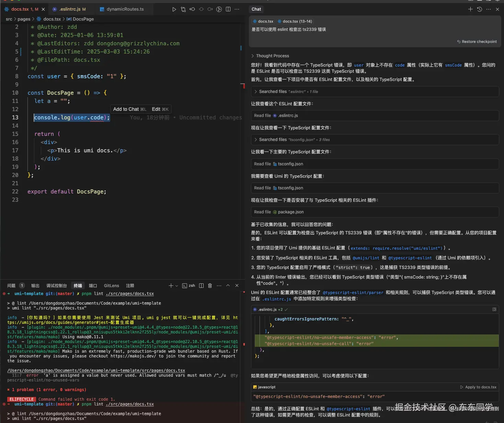Open the Read file .eslintrc.js entry
The height and width of the screenshot is (423, 504).
pos(375,116)
